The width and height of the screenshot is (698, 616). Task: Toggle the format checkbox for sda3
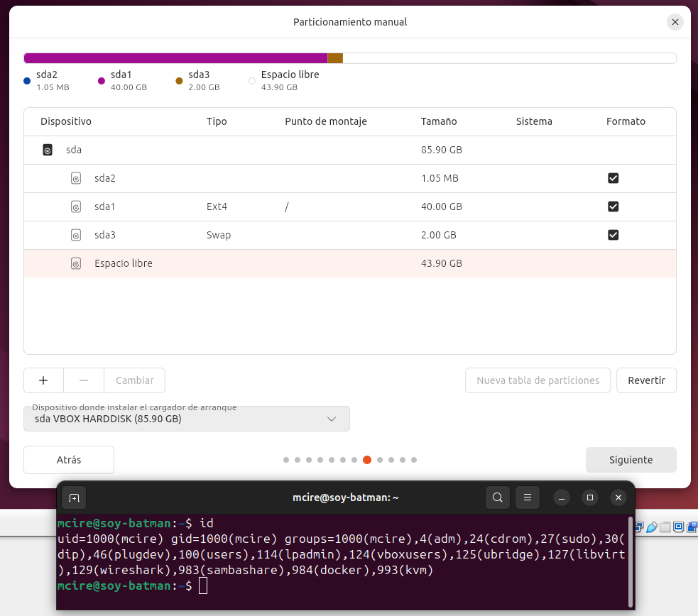(614, 235)
